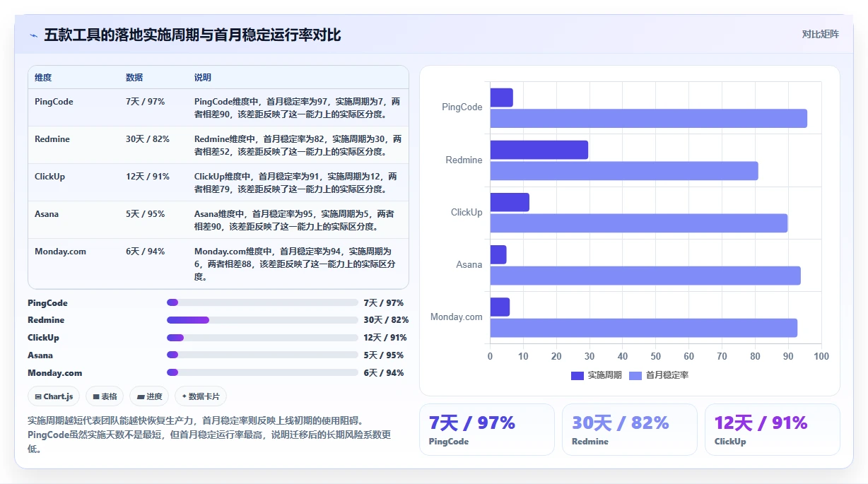868x484 pixels.
Task: Click the Asana progress bar
Action: (x=262, y=355)
